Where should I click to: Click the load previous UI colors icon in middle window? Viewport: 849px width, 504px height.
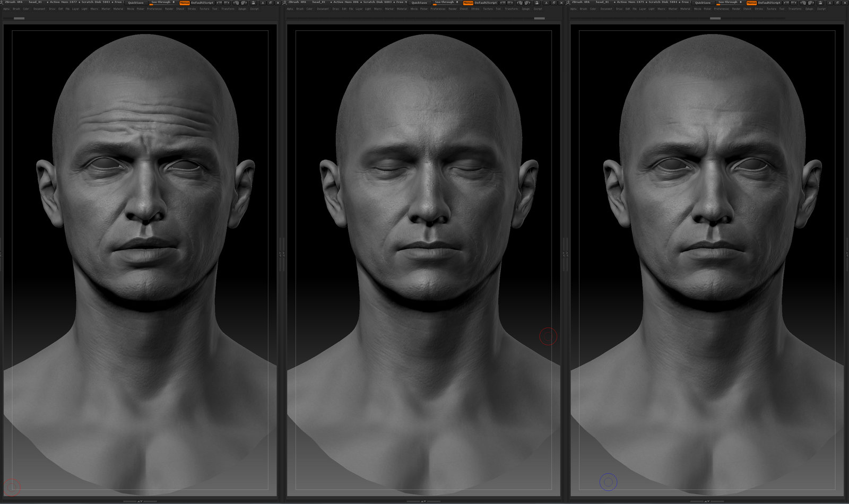(x=519, y=3)
